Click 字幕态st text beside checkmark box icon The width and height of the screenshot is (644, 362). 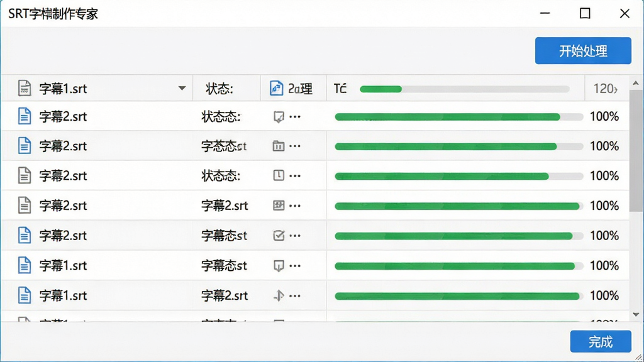point(225,236)
